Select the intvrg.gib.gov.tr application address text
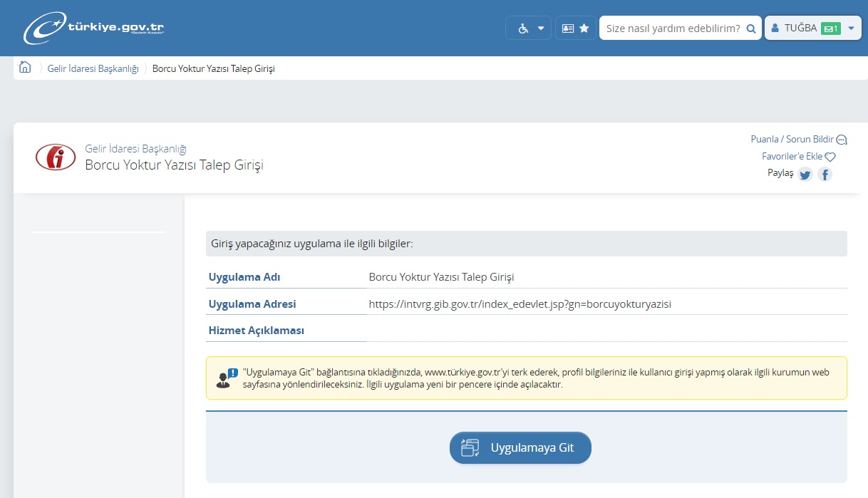868x498 pixels. 520,304
